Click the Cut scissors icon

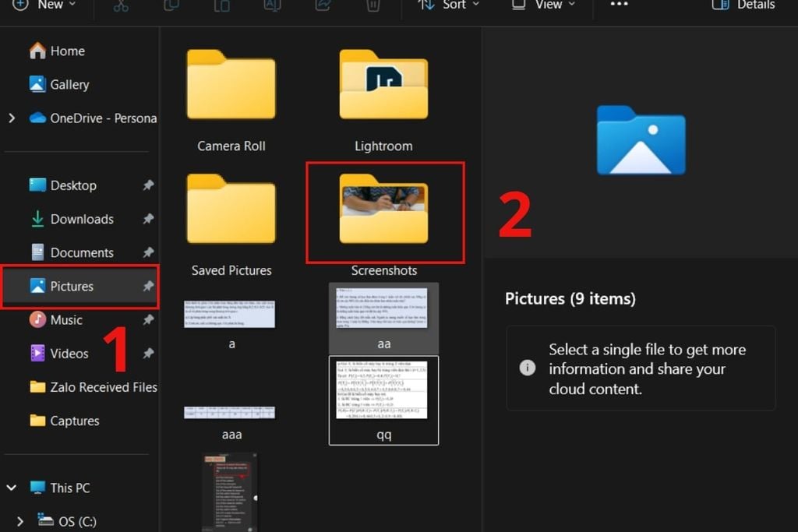click(121, 5)
